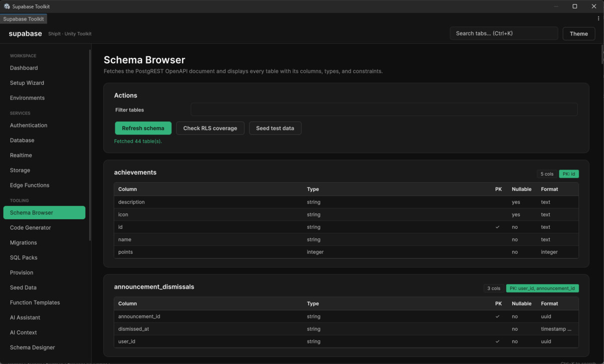604x364 pixels.
Task: Click the main content vertical scrollbar
Action: coord(602,55)
